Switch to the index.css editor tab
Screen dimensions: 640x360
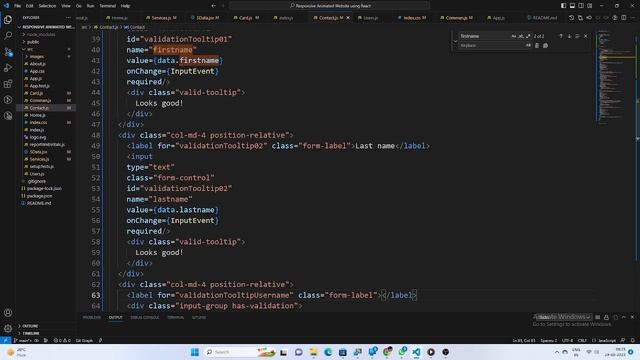[414, 18]
